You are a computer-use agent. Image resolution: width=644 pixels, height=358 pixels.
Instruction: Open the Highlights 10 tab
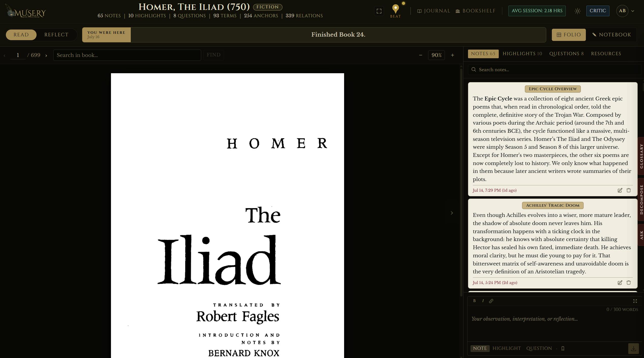tap(522, 54)
